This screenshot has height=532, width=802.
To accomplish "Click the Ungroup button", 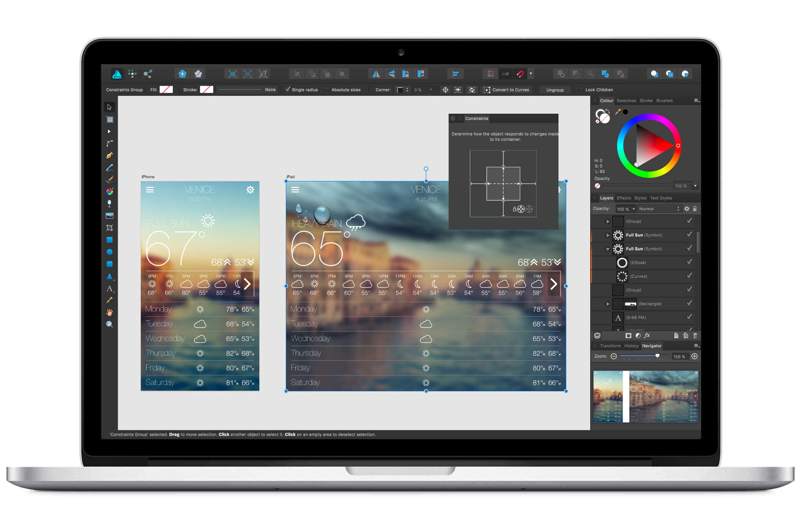I will click(x=554, y=90).
